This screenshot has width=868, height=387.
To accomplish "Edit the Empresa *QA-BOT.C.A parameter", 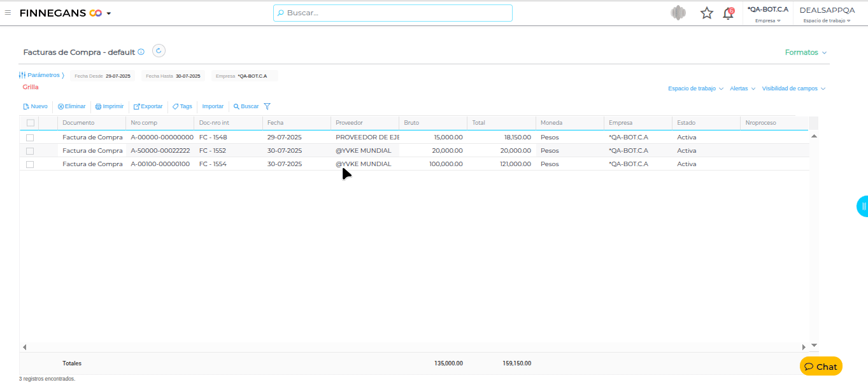I will pyautogui.click(x=245, y=76).
